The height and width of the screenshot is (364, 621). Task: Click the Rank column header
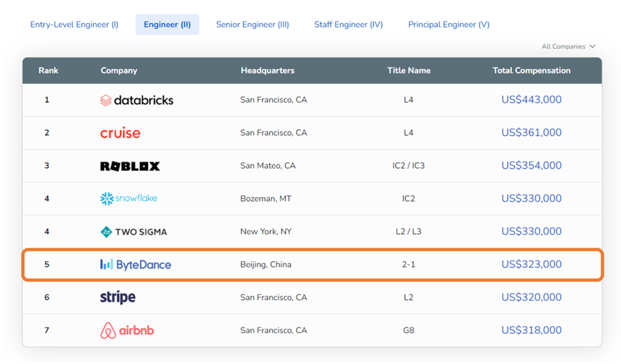click(x=48, y=70)
